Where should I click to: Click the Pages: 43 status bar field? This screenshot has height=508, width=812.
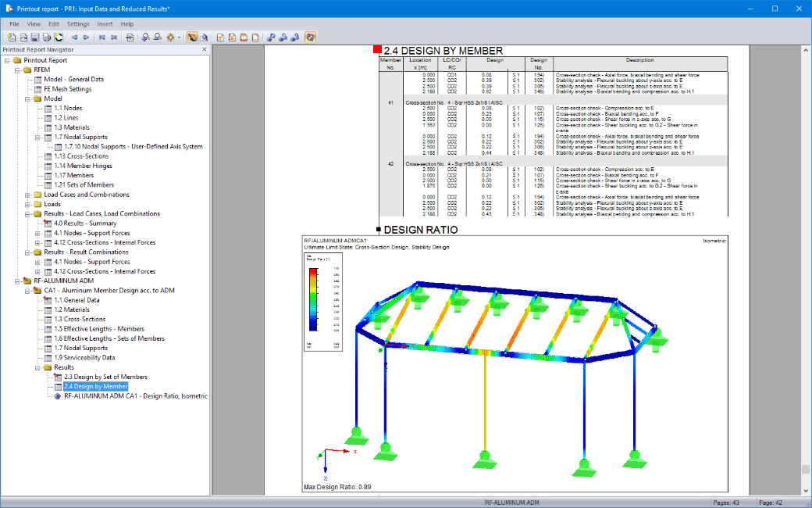(x=726, y=503)
